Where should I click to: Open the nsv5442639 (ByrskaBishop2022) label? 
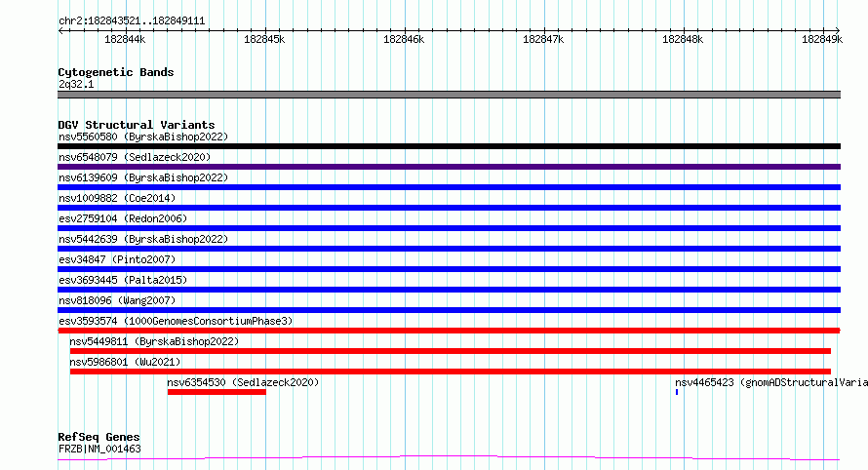click(x=143, y=239)
